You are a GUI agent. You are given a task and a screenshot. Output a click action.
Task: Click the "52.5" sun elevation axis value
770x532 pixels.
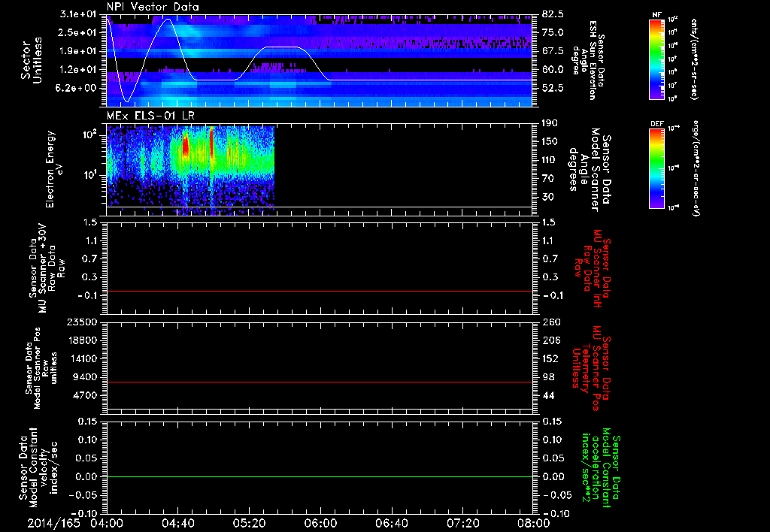(553, 89)
